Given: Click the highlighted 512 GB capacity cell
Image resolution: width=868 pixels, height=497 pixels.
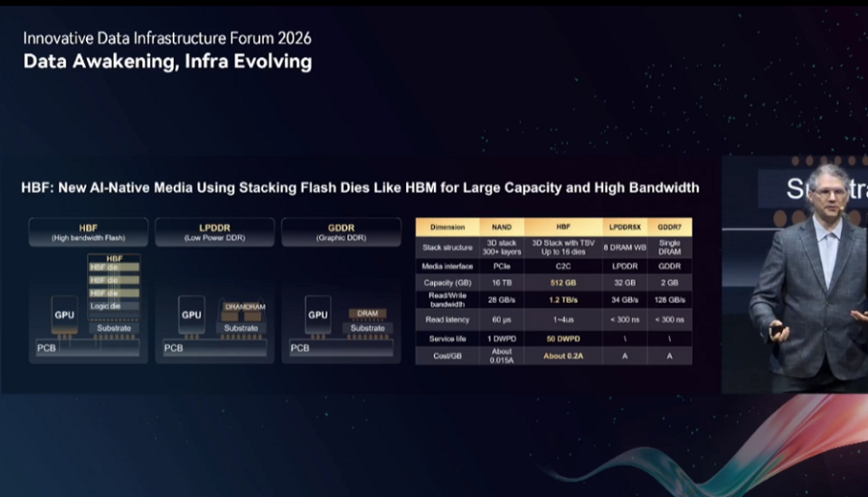Looking at the screenshot, I should click(x=563, y=283).
